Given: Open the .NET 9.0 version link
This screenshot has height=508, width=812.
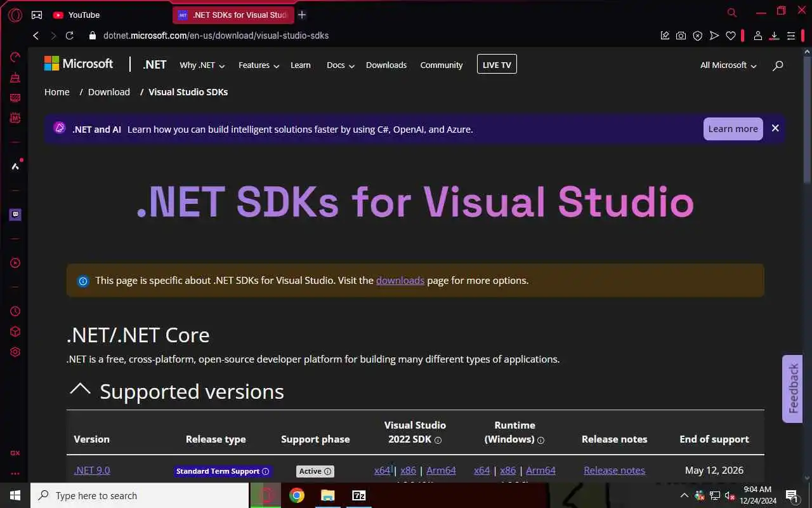Looking at the screenshot, I should [92, 470].
